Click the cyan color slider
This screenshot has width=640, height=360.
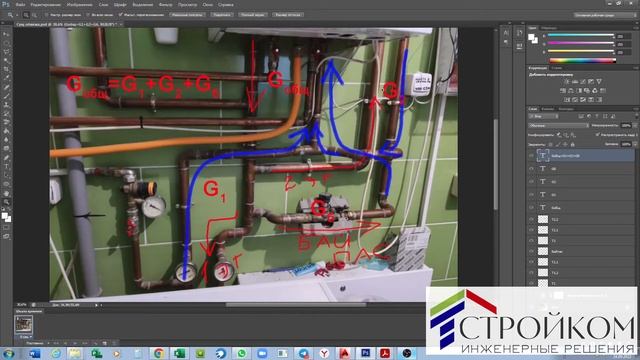point(580,36)
